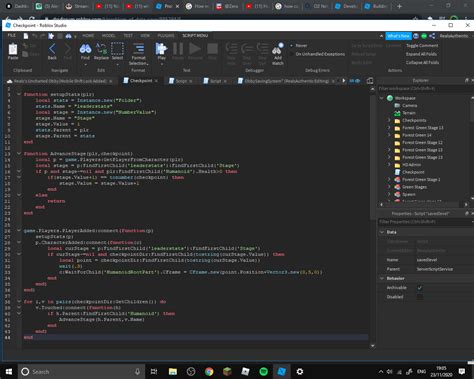Click the Minecraft block taskbar icon

tap(227, 371)
